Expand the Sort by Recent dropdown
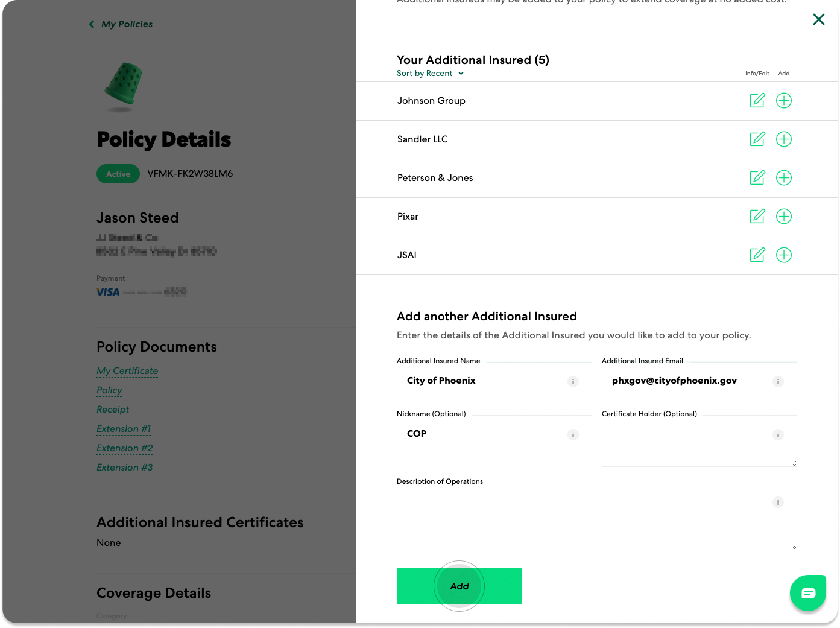 pos(431,74)
